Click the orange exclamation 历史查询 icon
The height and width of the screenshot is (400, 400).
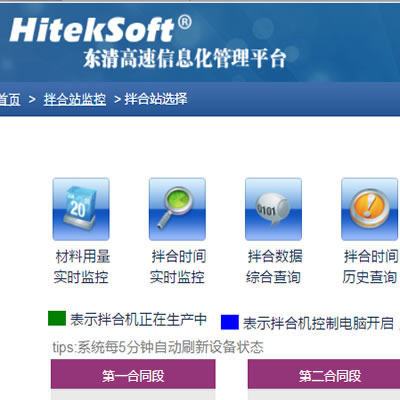coord(370,209)
